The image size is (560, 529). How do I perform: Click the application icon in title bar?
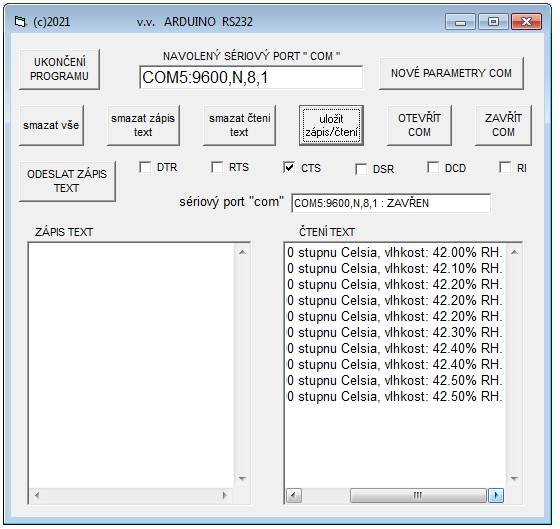point(21,22)
